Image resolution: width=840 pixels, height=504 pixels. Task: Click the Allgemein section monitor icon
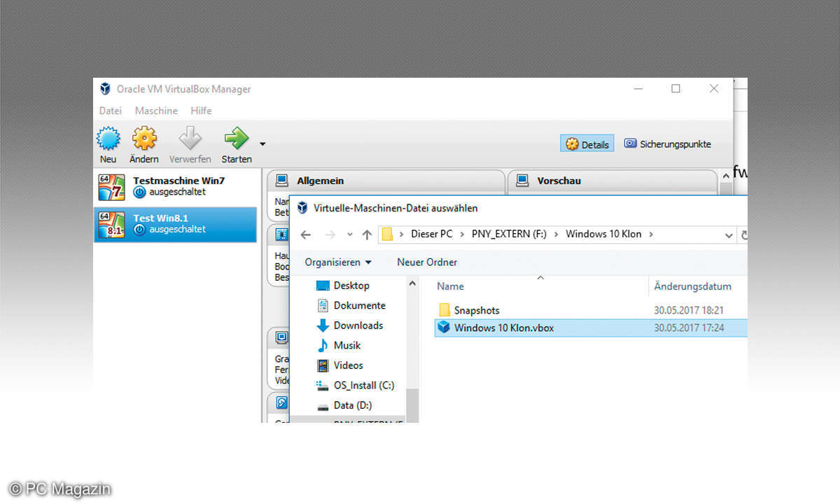click(x=282, y=181)
